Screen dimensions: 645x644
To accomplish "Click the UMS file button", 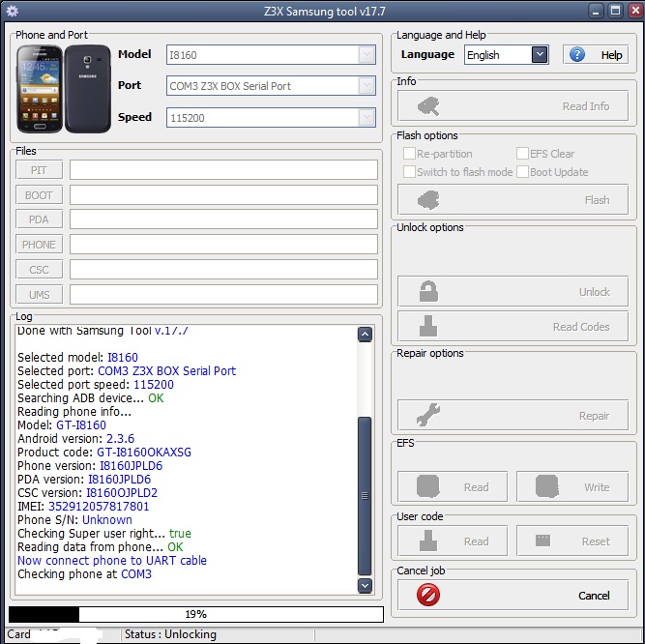I will click(x=39, y=295).
